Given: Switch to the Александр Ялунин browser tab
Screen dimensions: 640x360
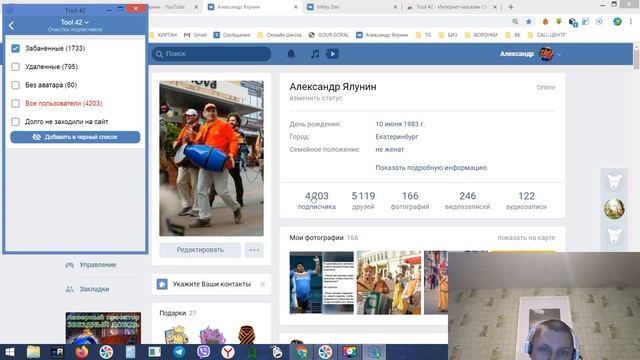Looking at the screenshot, I should [251, 7].
